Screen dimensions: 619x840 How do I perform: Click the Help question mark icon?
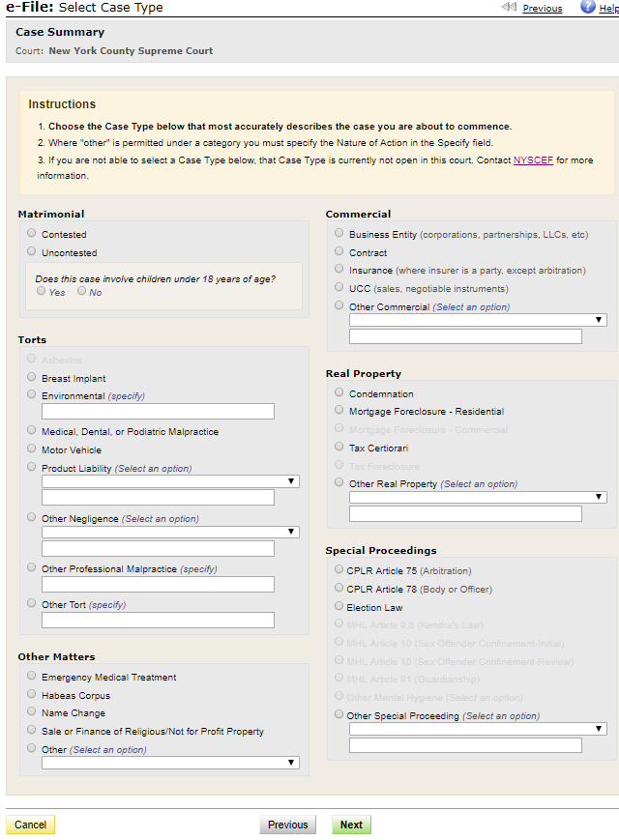(587, 7)
